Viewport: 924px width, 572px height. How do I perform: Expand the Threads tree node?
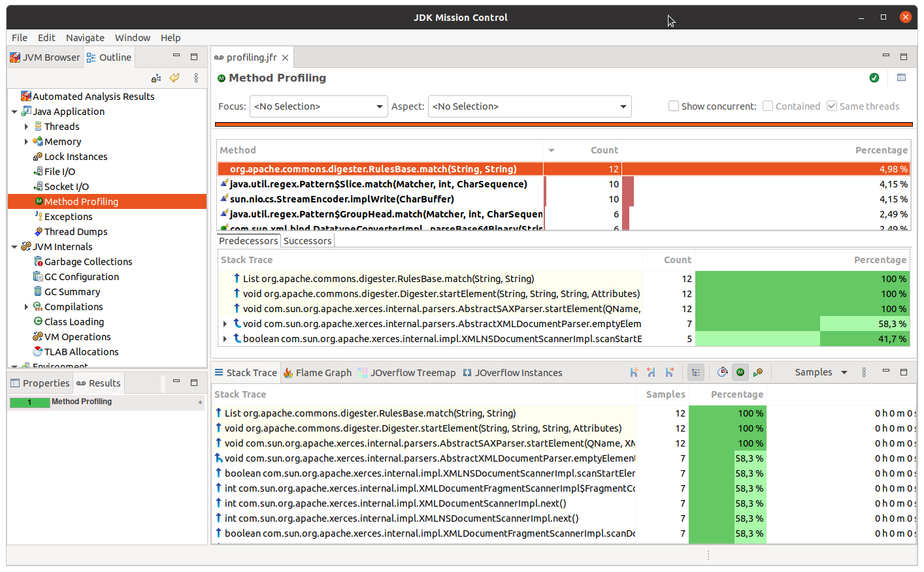[26, 127]
